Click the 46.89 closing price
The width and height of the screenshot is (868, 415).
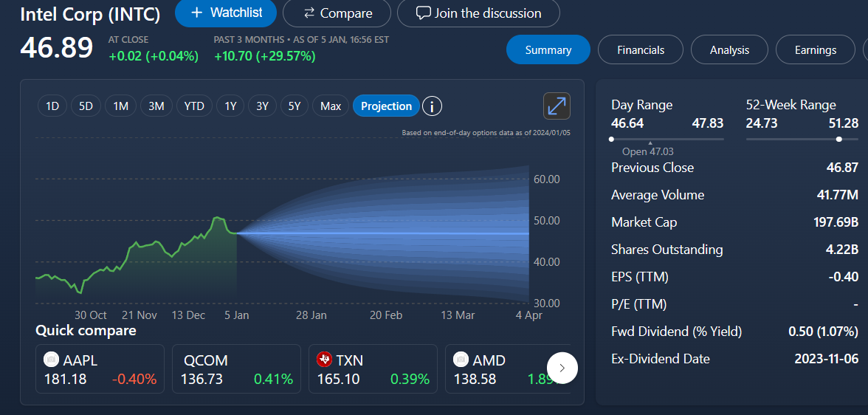[x=56, y=48]
